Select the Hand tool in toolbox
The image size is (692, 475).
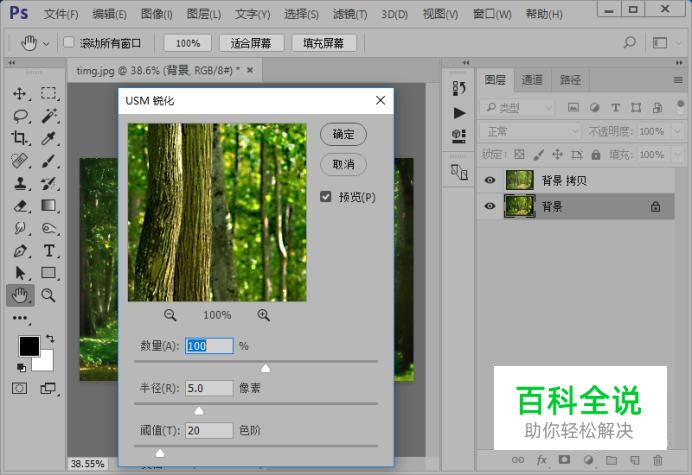[20, 295]
